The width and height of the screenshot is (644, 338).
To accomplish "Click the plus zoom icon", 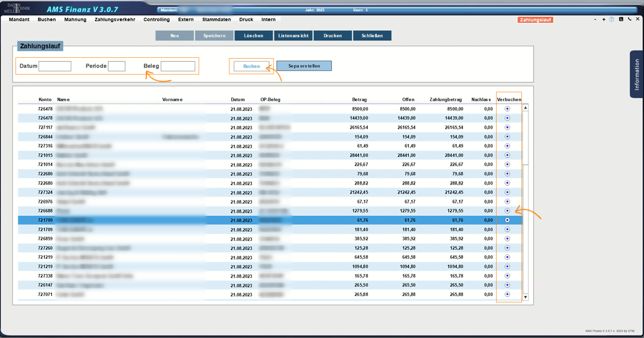I will pos(604,19).
